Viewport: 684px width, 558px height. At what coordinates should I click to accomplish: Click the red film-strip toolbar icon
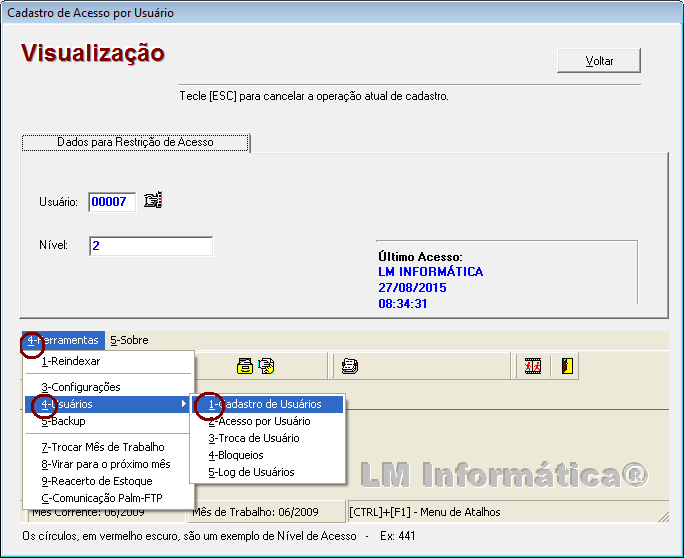point(534,366)
